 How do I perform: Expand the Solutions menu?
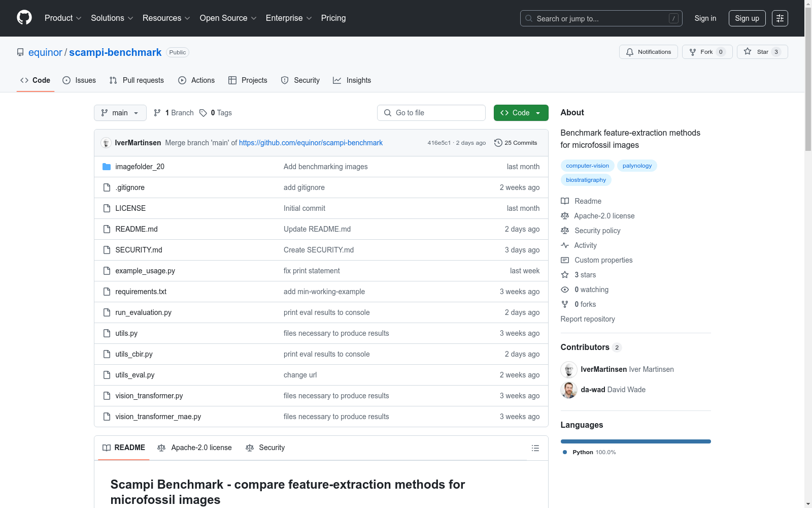(x=112, y=18)
